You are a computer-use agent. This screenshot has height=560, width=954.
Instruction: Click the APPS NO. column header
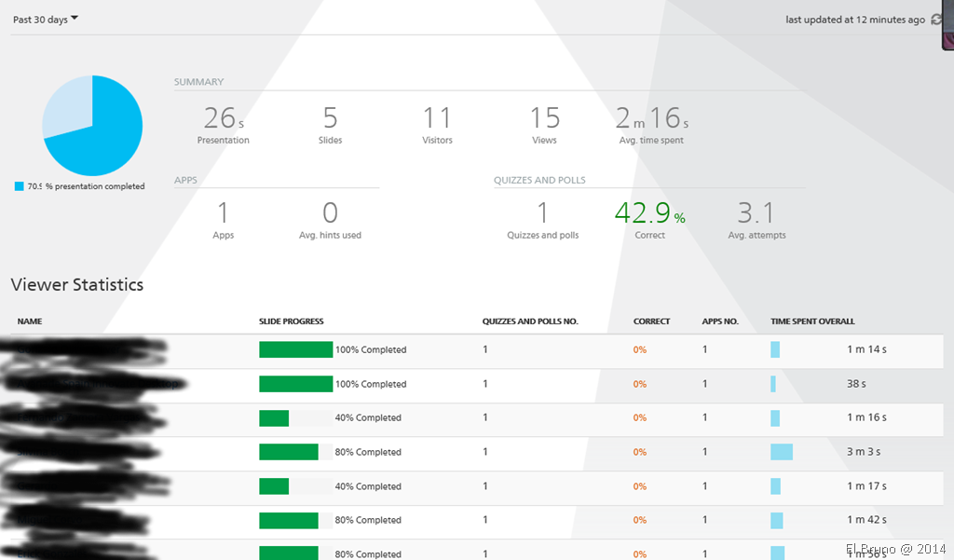click(x=720, y=321)
